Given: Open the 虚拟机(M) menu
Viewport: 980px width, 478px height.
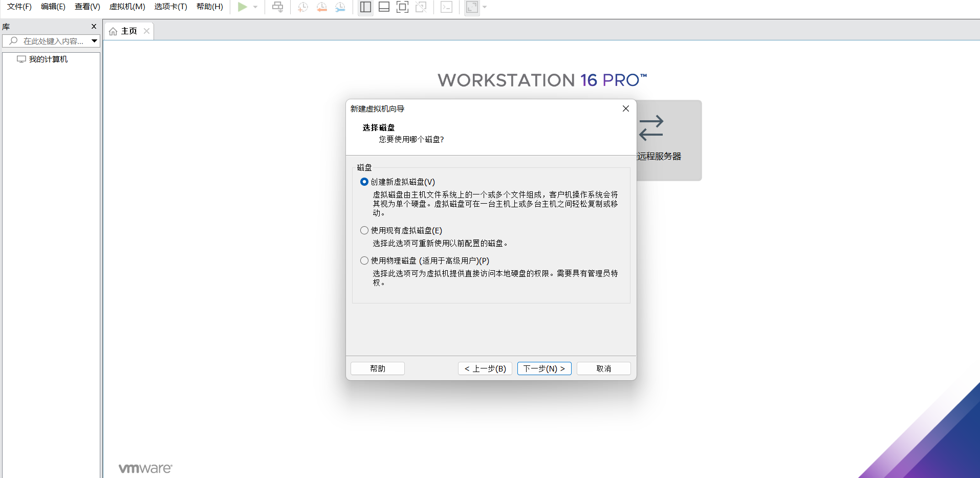Looking at the screenshot, I should [x=127, y=7].
